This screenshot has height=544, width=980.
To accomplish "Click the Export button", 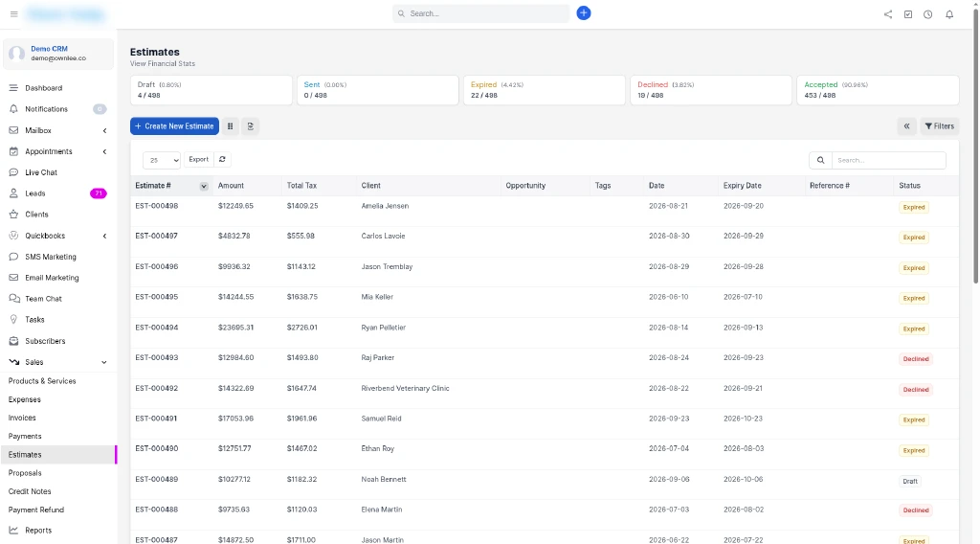I will (x=199, y=159).
